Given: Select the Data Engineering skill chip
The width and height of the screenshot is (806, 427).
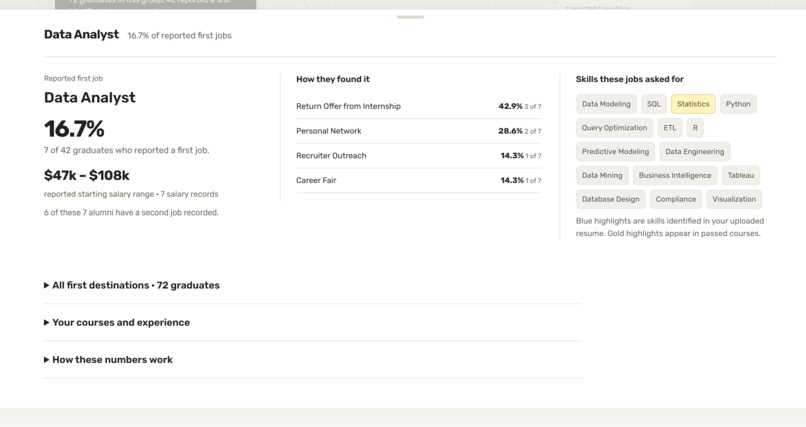Looking at the screenshot, I should click(x=694, y=152).
